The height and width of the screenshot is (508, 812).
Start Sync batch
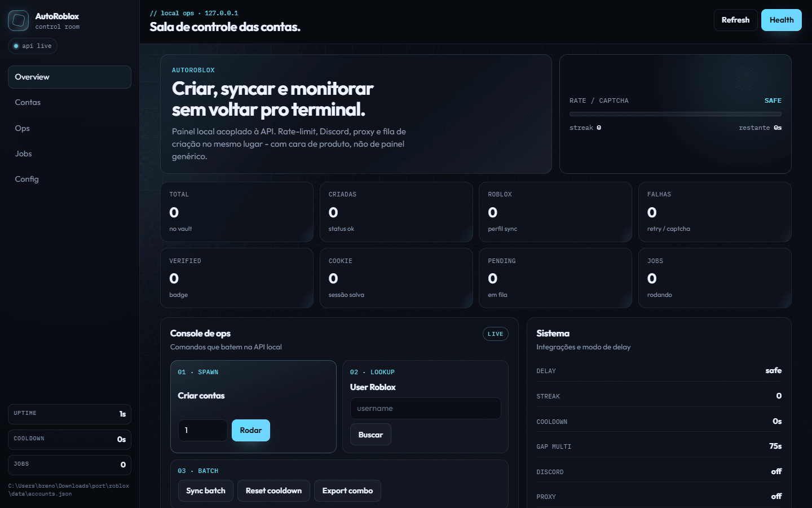pos(206,491)
